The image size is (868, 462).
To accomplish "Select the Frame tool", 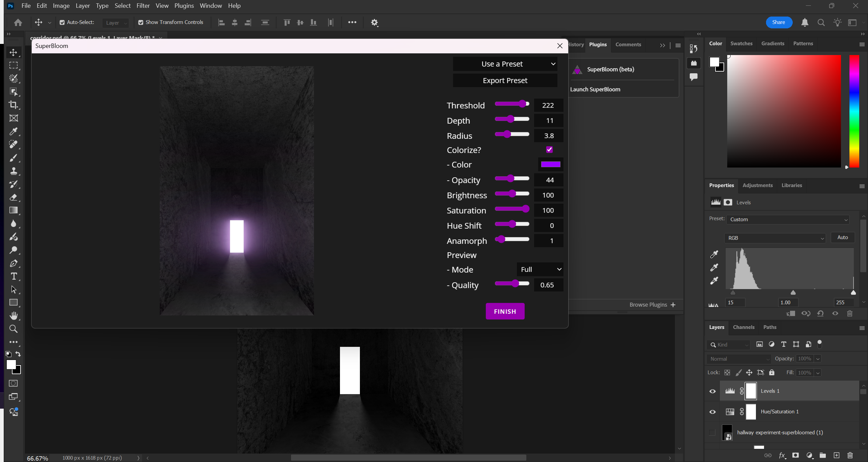I will tap(14, 118).
